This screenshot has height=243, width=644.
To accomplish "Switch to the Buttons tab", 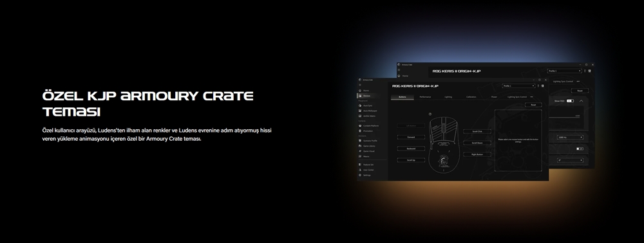I will tap(402, 97).
